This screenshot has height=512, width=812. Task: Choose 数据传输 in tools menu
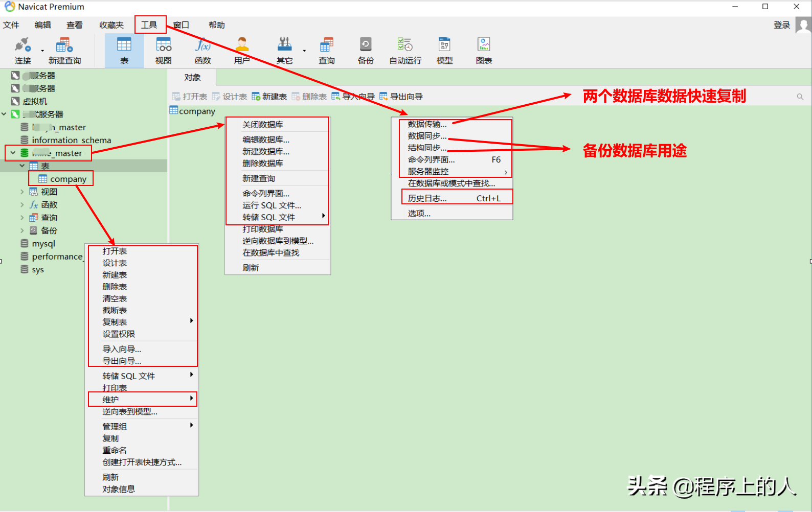point(452,124)
